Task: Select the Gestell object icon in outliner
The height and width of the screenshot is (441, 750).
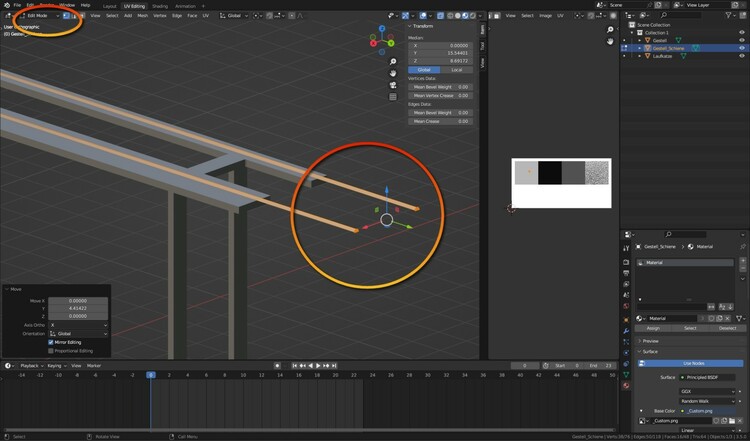Action: click(647, 39)
